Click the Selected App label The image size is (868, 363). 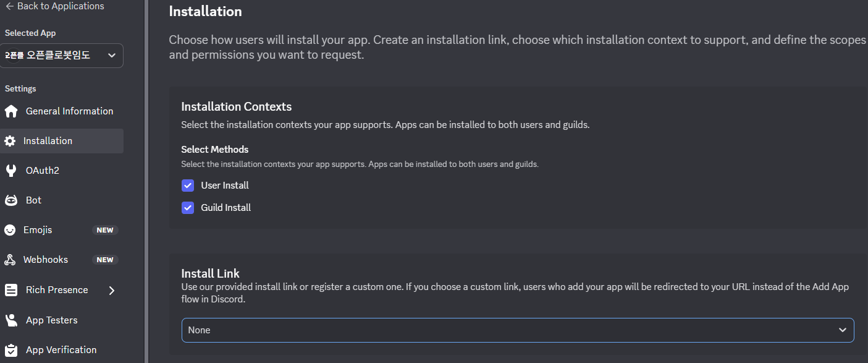point(30,33)
